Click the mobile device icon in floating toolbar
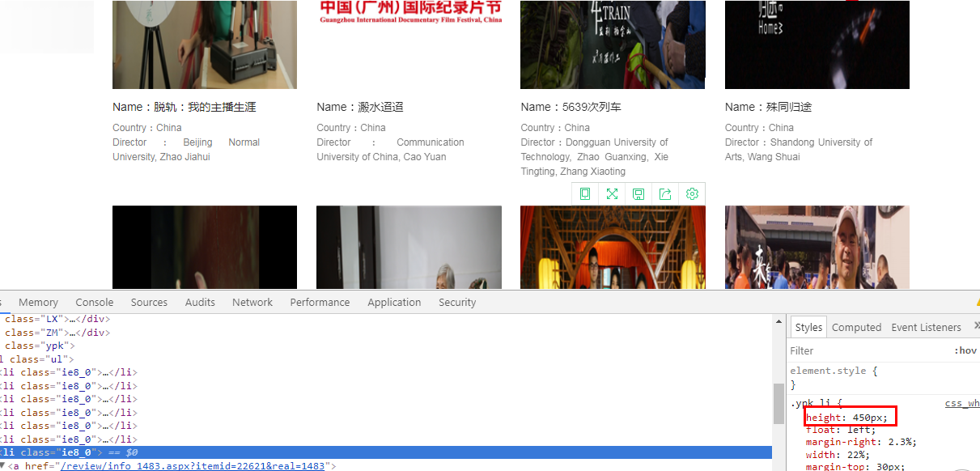 [x=585, y=194]
